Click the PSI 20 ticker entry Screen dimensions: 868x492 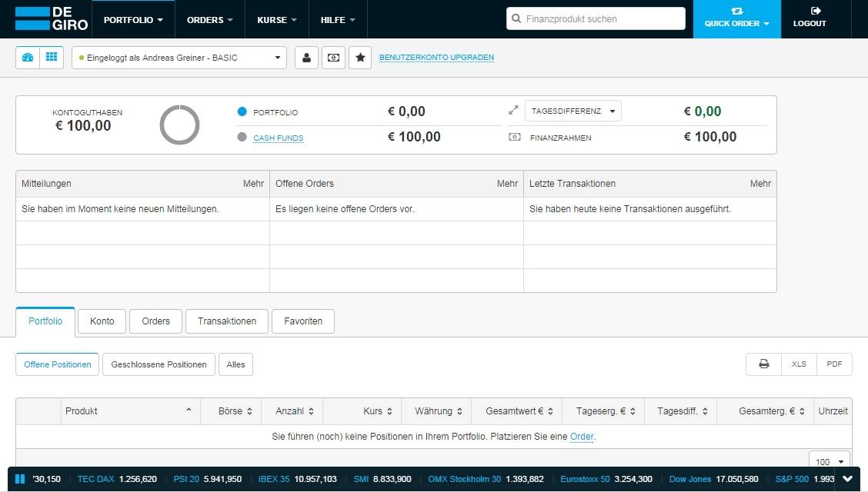208,479
